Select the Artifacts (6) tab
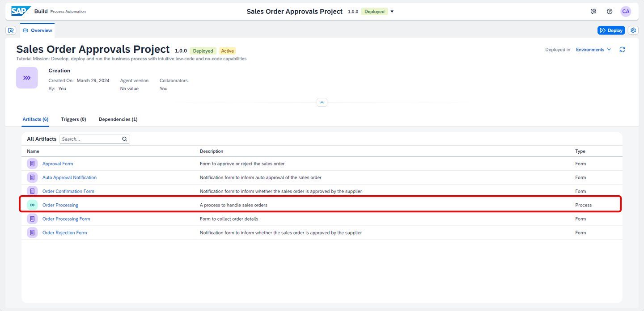This screenshot has height=311, width=644. point(35,119)
